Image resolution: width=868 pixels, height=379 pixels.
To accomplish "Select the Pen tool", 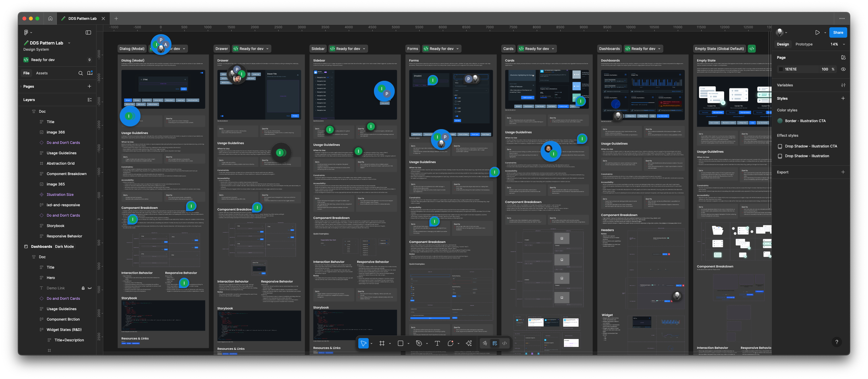I will 419,343.
